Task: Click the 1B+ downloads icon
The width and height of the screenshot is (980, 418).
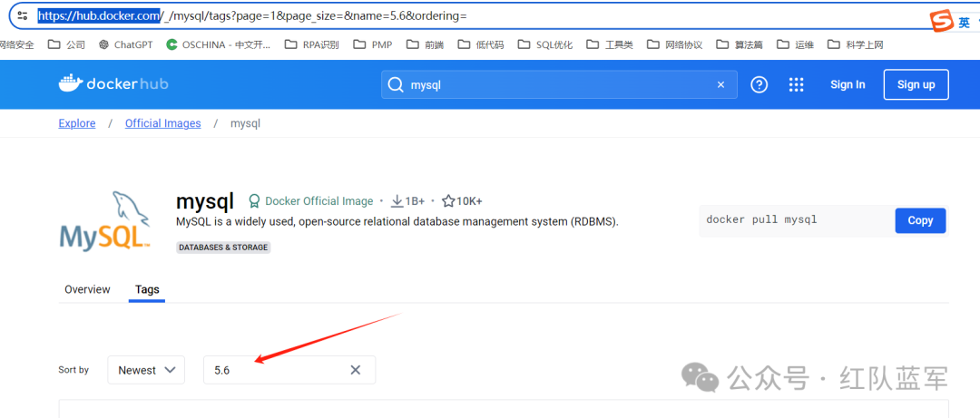Action: 397,201
